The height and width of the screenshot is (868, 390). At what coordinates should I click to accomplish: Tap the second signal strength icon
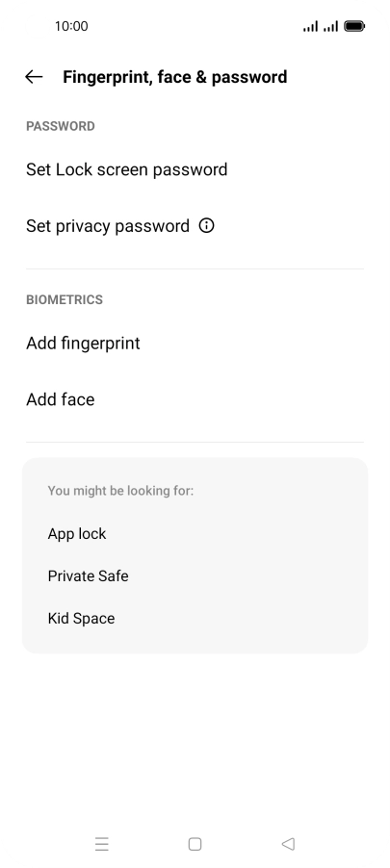point(330,26)
